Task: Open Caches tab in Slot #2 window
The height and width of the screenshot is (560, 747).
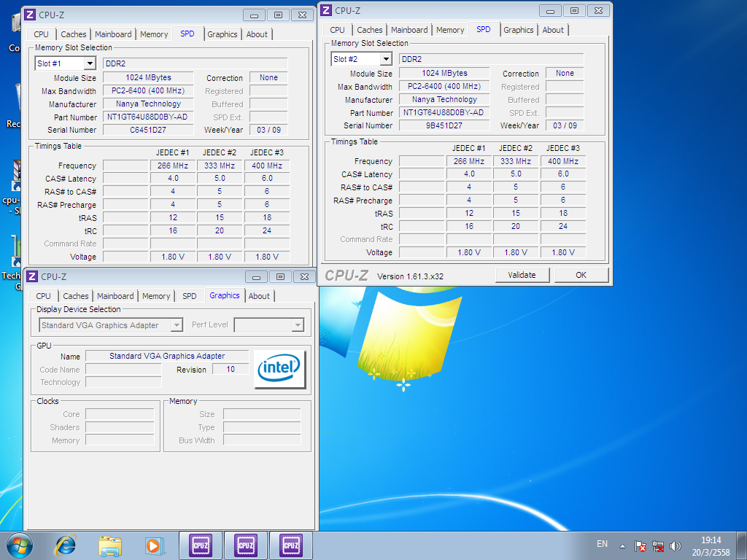Action: click(x=370, y=30)
